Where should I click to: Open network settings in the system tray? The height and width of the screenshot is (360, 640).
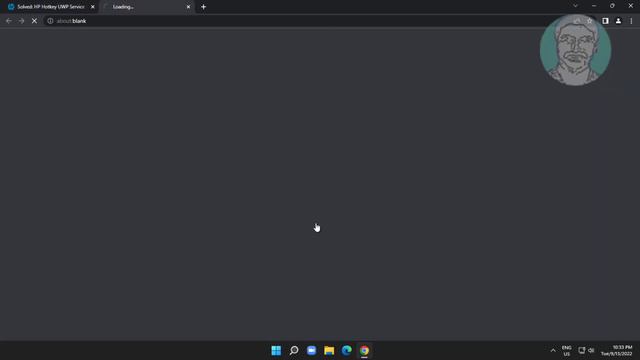pyautogui.click(x=582, y=351)
